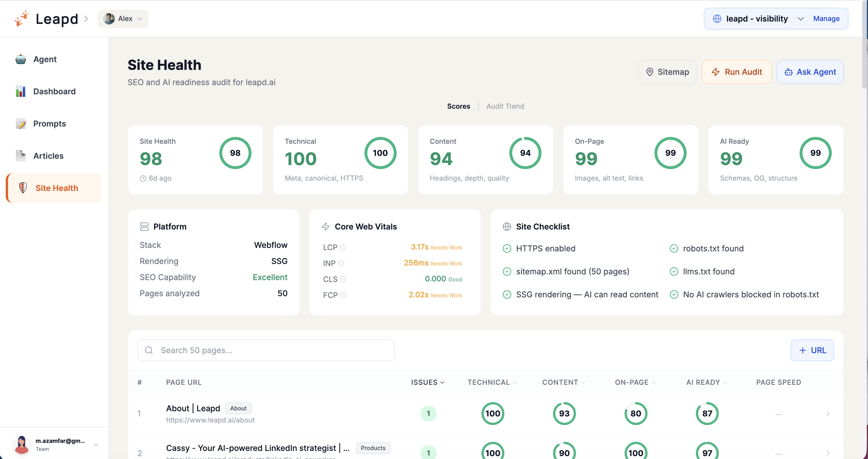Viewport: 868px width, 459px height.
Task: Open the Manage link
Action: click(826, 18)
